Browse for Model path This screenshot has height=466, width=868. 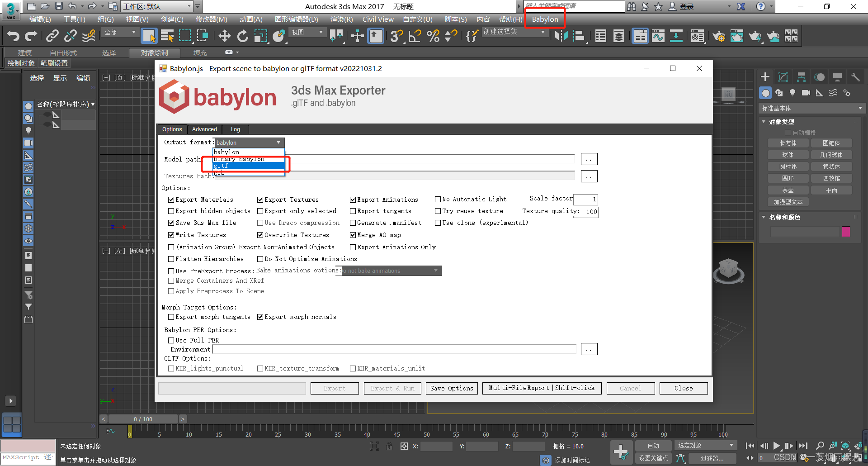pyautogui.click(x=589, y=159)
